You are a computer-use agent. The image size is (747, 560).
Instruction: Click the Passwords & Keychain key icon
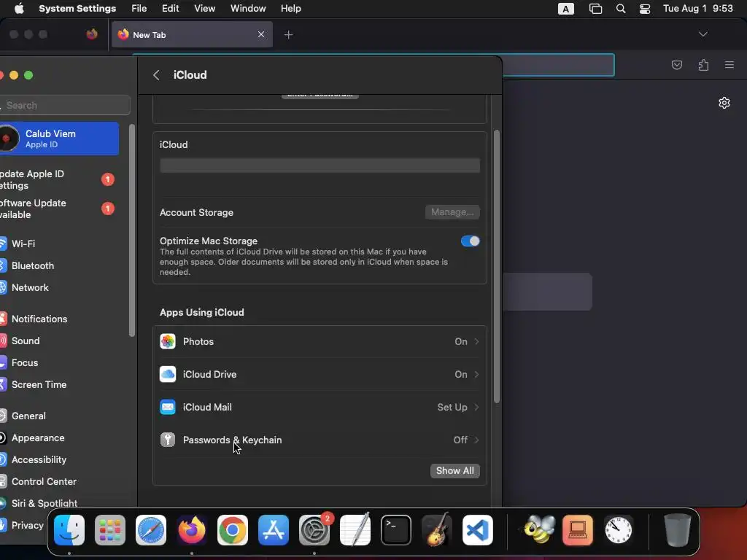pyautogui.click(x=168, y=440)
